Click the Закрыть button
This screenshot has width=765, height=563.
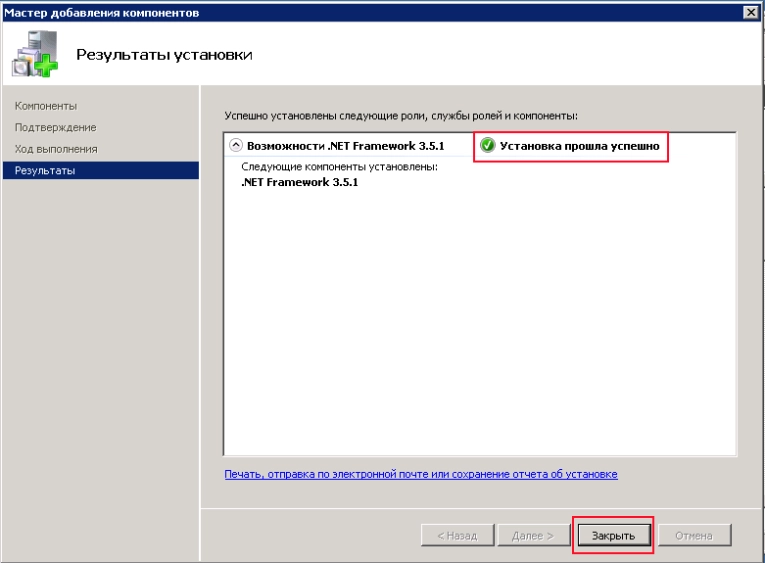pyautogui.click(x=613, y=536)
